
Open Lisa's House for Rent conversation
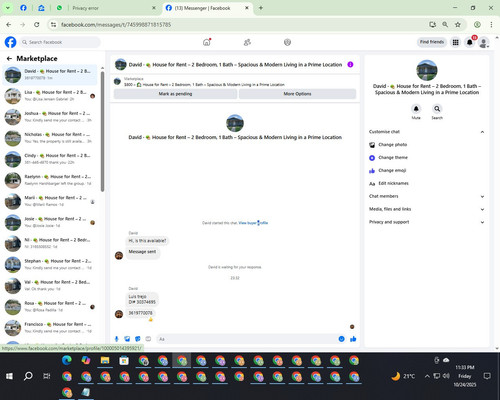50,96
